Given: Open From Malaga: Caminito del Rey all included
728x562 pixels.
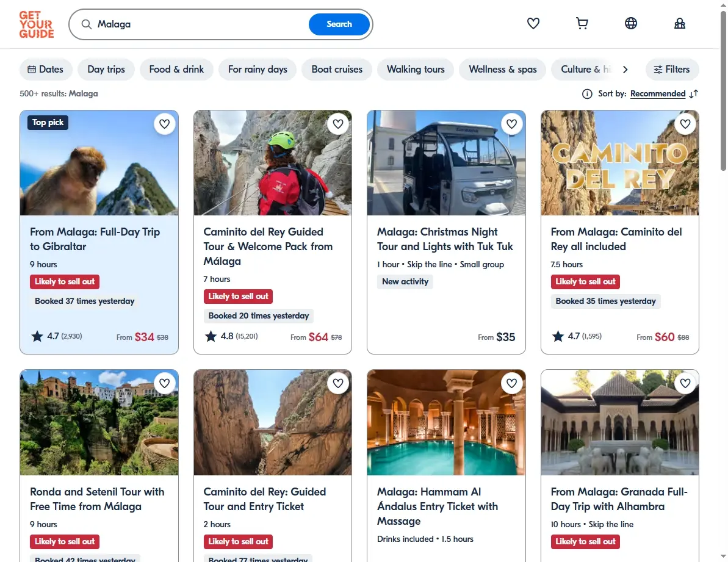Looking at the screenshot, I should (616, 239).
